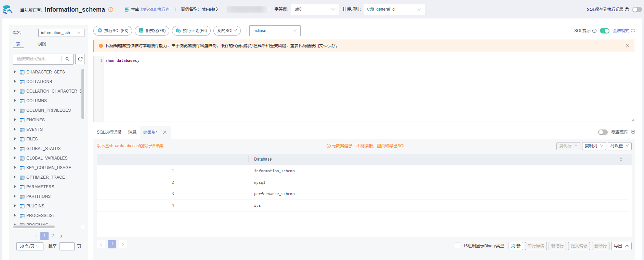Click the search magnifier icon in table search
The image size is (644, 260).
point(67,59)
